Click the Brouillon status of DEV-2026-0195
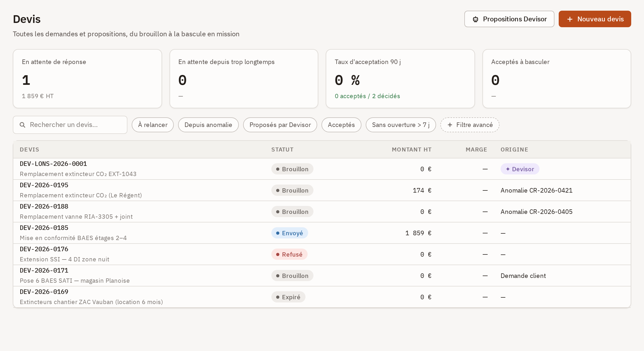The image size is (644, 351). coord(292,190)
